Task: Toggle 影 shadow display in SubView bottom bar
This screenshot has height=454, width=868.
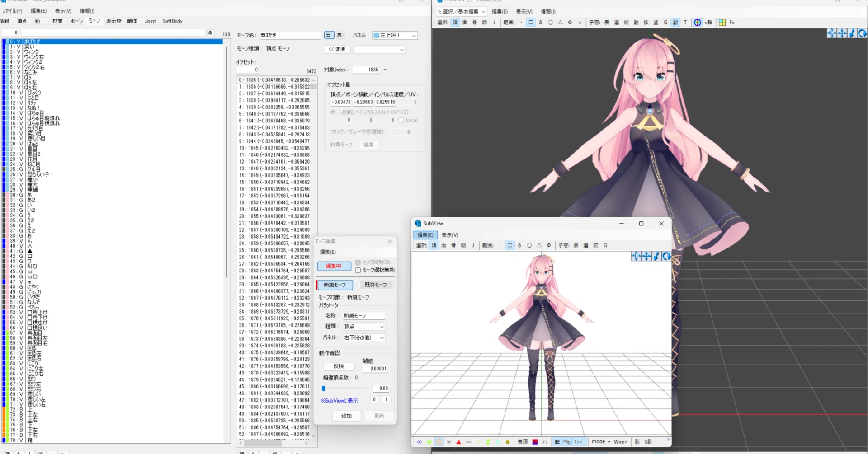Action: pos(637,442)
